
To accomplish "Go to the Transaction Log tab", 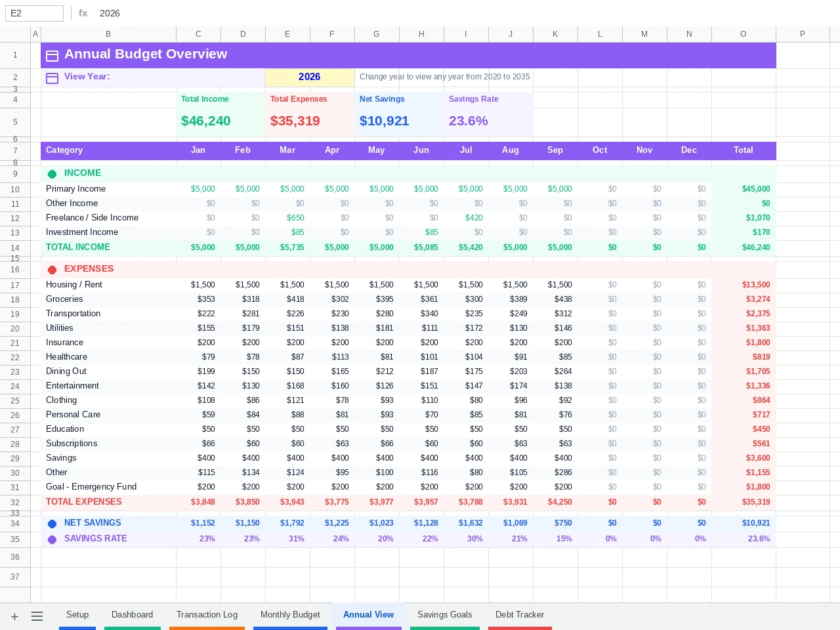I will click(207, 615).
